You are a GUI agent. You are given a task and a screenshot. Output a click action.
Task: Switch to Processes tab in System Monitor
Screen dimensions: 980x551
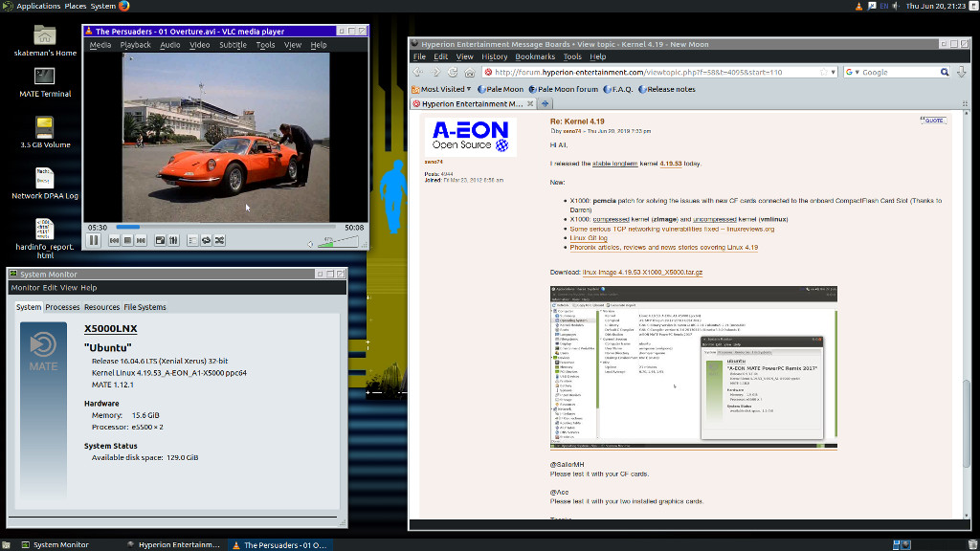point(62,307)
